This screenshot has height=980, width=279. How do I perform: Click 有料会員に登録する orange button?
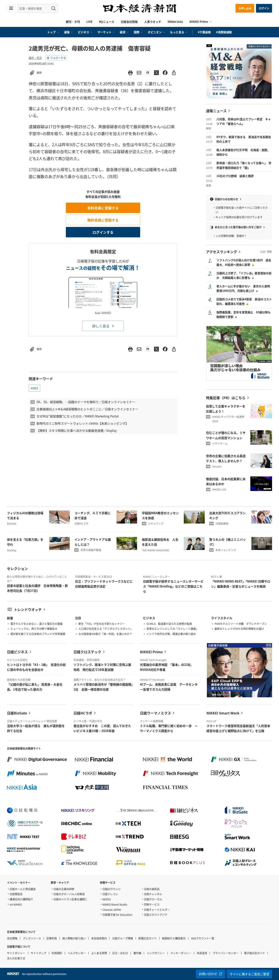(x=103, y=208)
